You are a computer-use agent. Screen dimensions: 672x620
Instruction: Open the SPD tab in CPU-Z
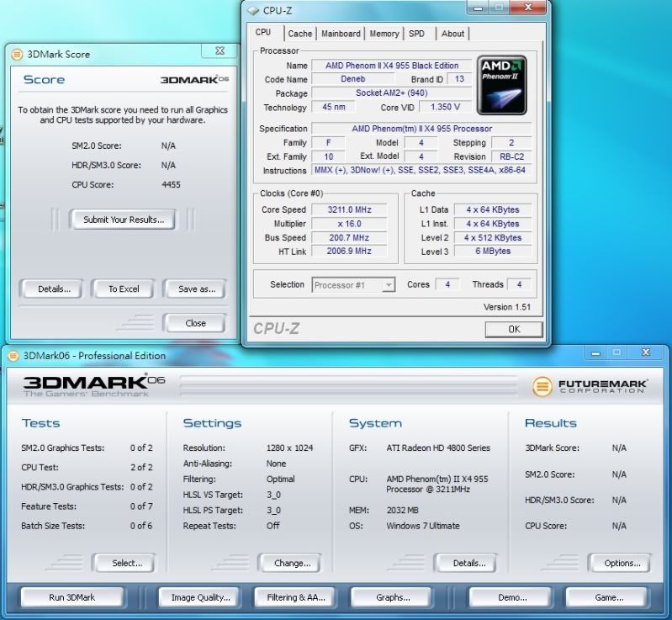416,34
